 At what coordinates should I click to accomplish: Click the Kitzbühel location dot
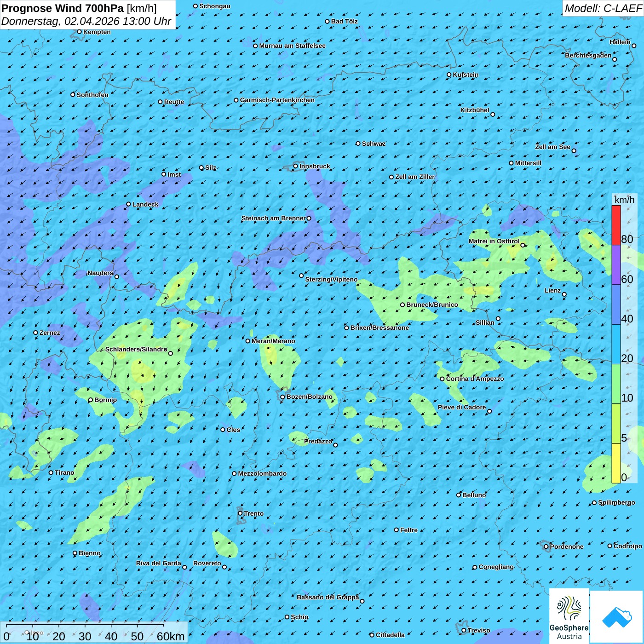(x=493, y=114)
